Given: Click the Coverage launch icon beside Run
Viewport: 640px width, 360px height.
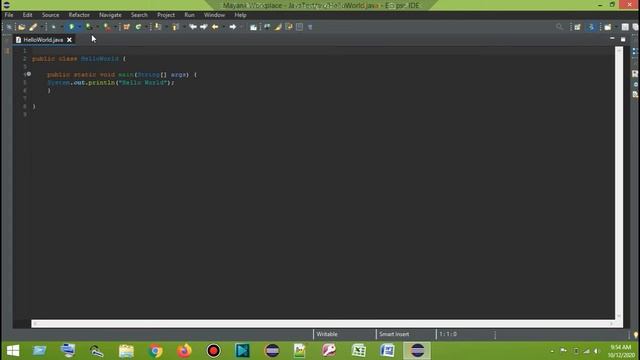Looking at the screenshot, I should pos(89,27).
